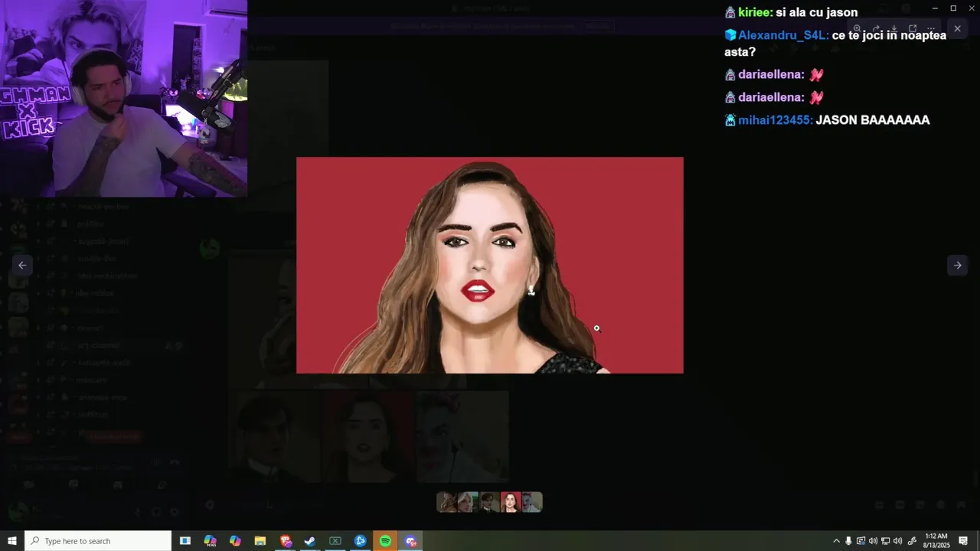
Task: Select the white-haired person thumbnail in strip
Action: click(x=468, y=502)
